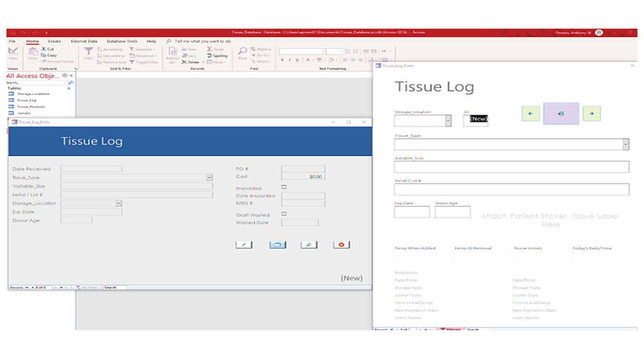Check the Implanted checkbox
The image size is (644, 362).
[284, 187]
